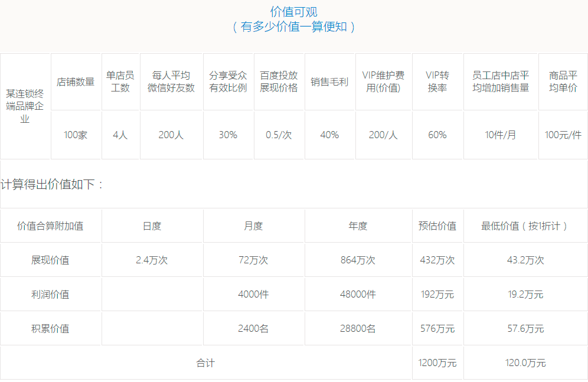Screen dimensions: 588x382
Task: Select the 10件/月 sales cell
Action: coord(501,135)
